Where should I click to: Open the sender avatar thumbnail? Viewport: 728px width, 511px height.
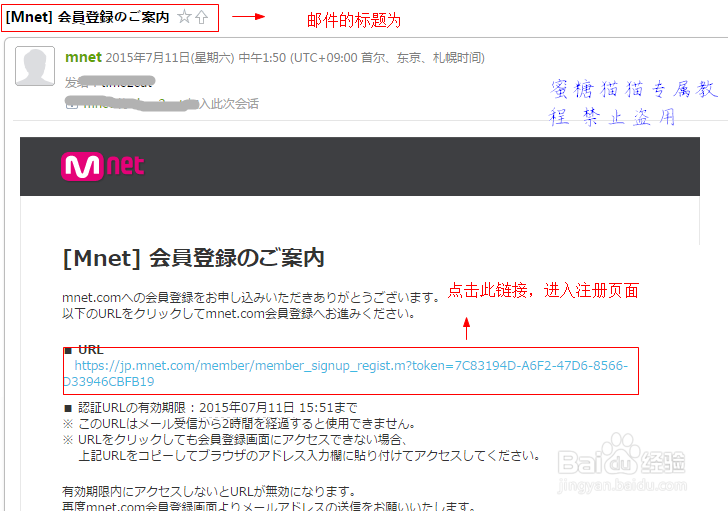(x=35, y=66)
